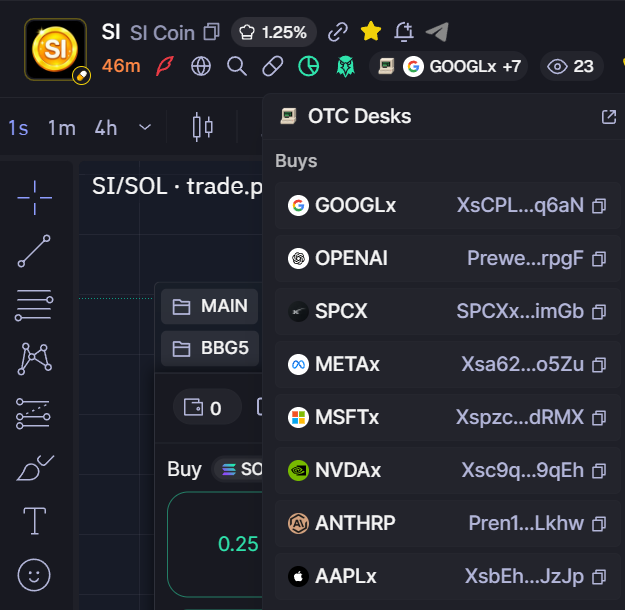Select the METAx OTC desk row
The width and height of the screenshot is (625, 610).
[447, 364]
